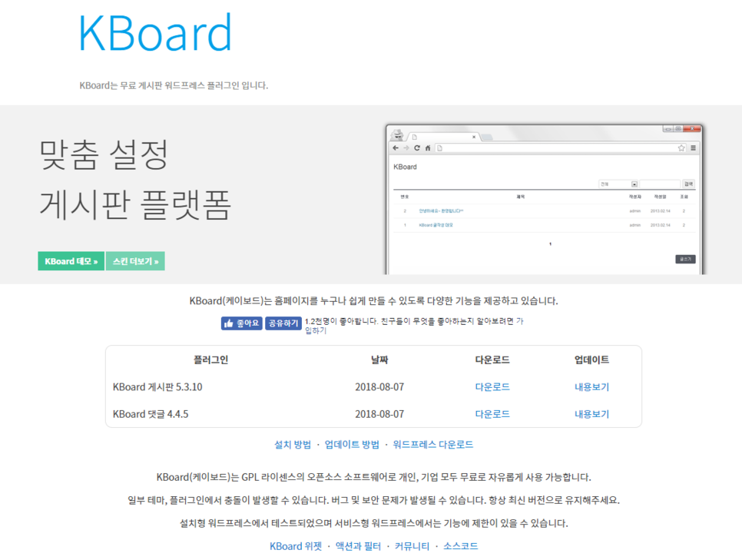Viewport: 742px width, 560px height.
Task: Click 'KBoard 게시판 5.3.10' row text
Action: pos(157,386)
